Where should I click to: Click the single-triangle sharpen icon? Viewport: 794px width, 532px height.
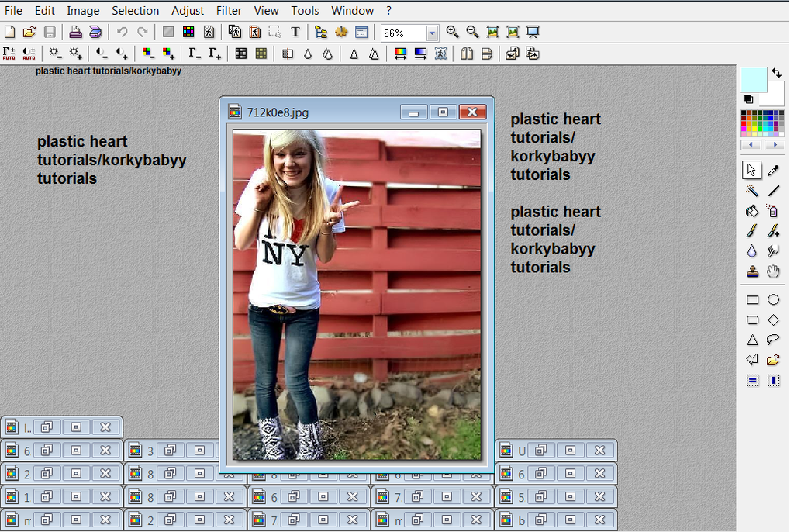point(354,54)
